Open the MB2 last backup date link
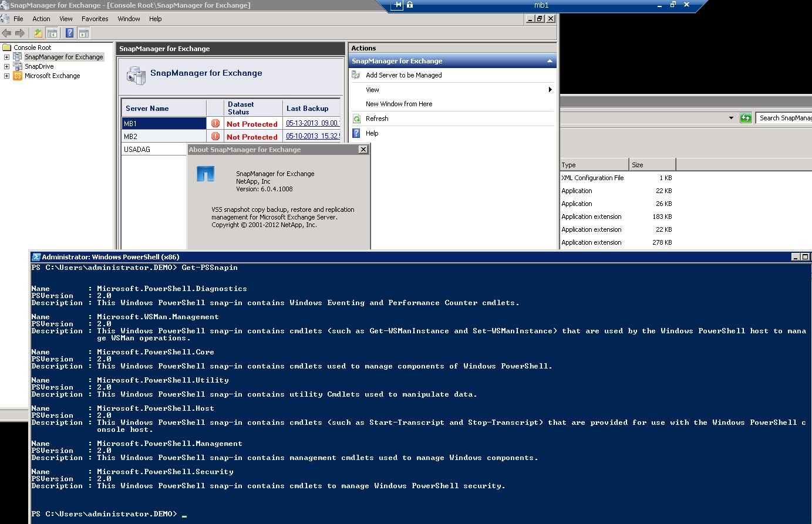This screenshot has height=524, width=812. pos(312,136)
